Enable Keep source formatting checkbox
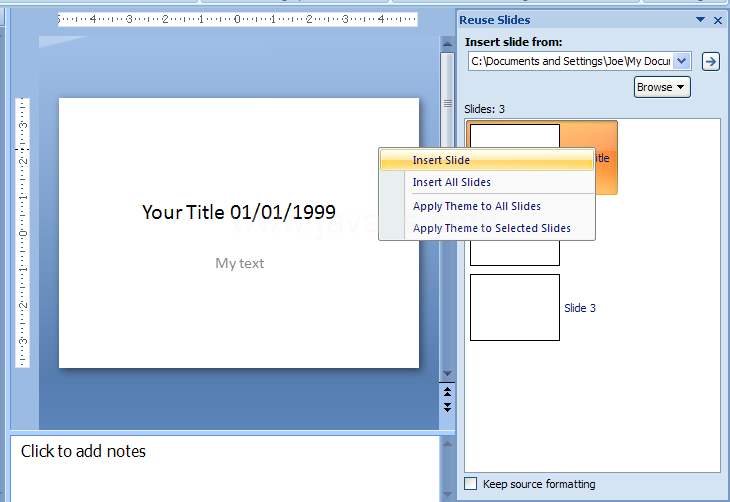 (x=471, y=484)
